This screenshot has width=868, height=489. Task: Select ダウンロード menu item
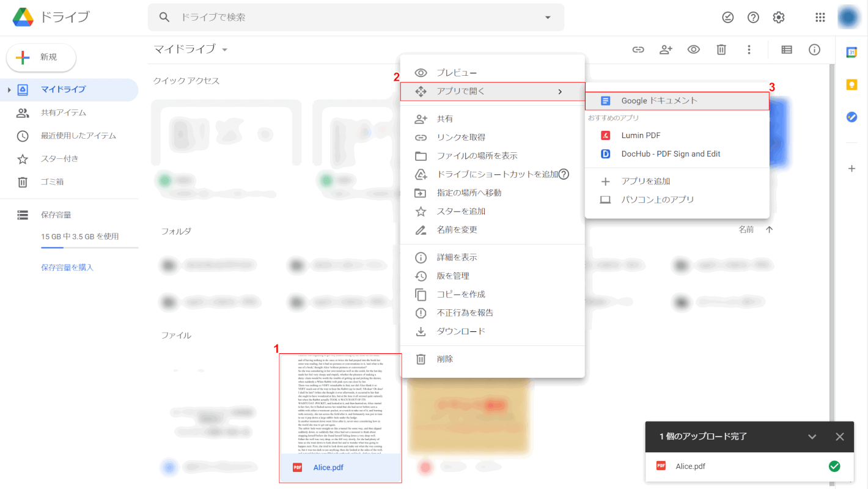493,331
